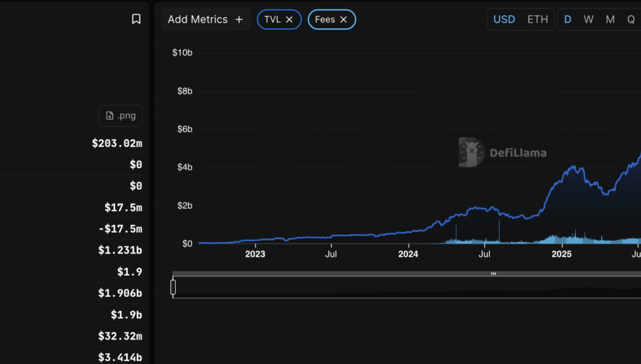Click the $3.414b value
The width and height of the screenshot is (641, 364).
(120, 358)
